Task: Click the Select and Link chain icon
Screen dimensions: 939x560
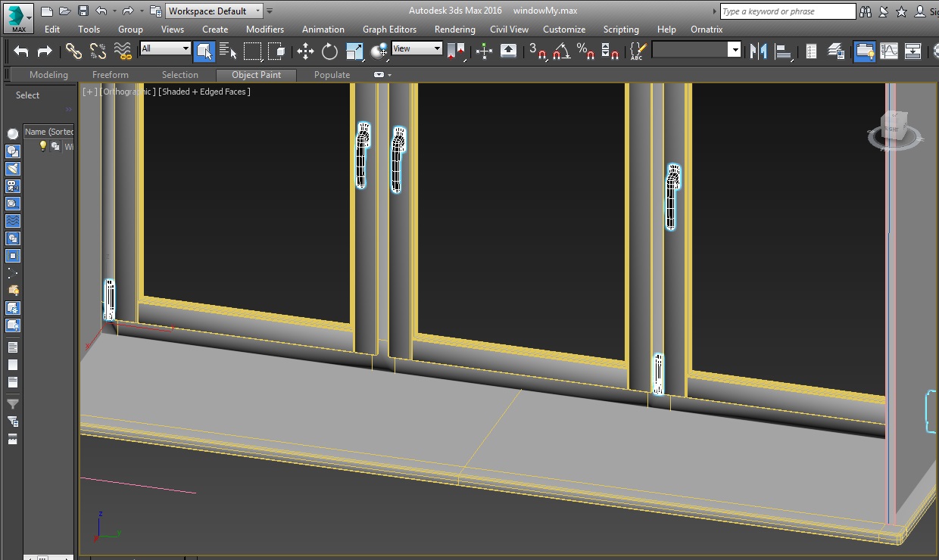Action: coord(73,51)
